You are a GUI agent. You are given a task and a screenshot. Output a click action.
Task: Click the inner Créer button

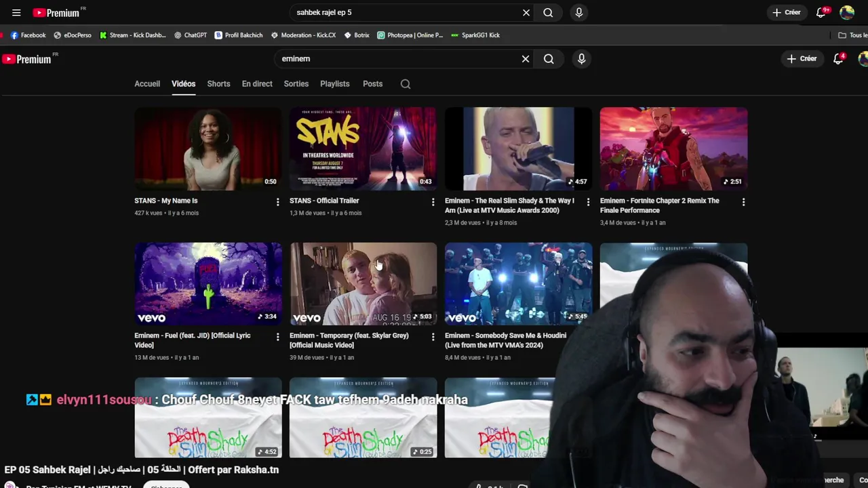pos(802,59)
